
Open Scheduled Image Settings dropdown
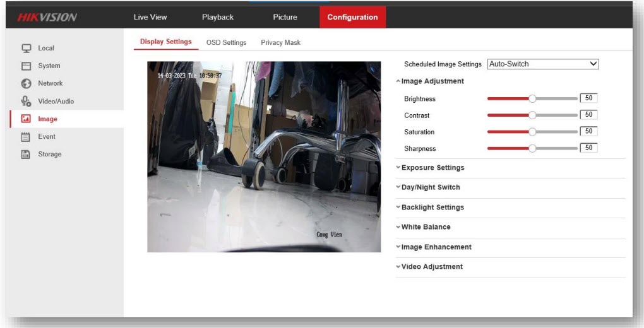pos(542,64)
